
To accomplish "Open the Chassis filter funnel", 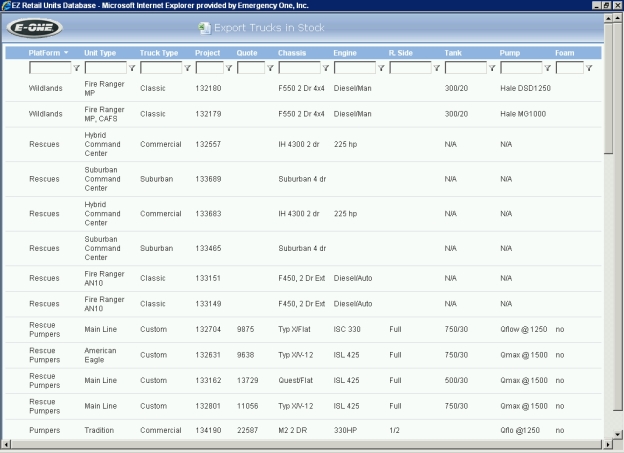I will click(x=326, y=68).
